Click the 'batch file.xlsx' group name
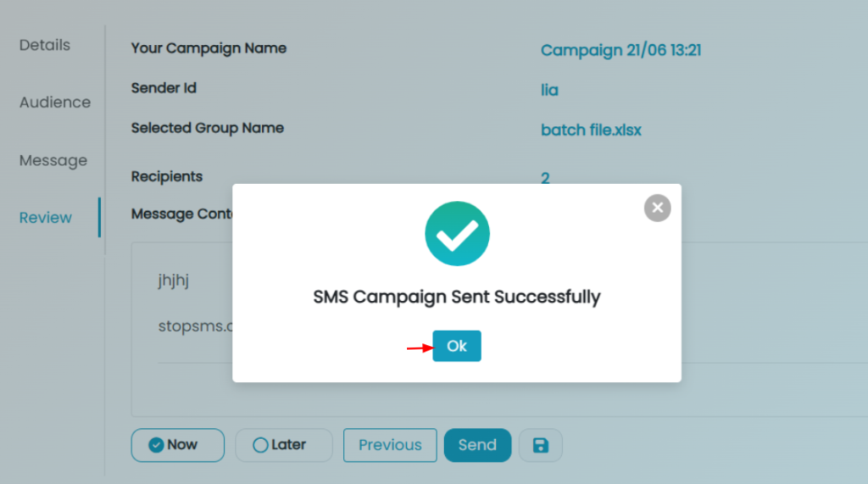This screenshot has width=868, height=484. [x=591, y=131]
